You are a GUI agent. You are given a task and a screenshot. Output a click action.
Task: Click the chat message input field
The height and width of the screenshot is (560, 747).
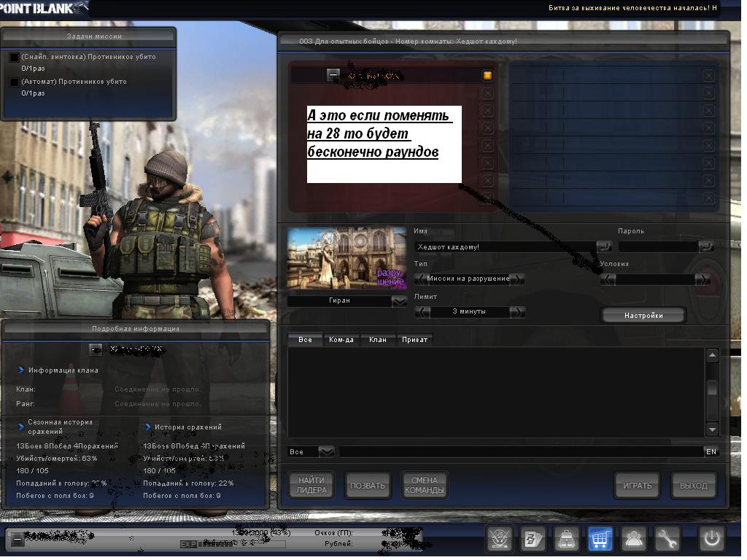click(521, 452)
